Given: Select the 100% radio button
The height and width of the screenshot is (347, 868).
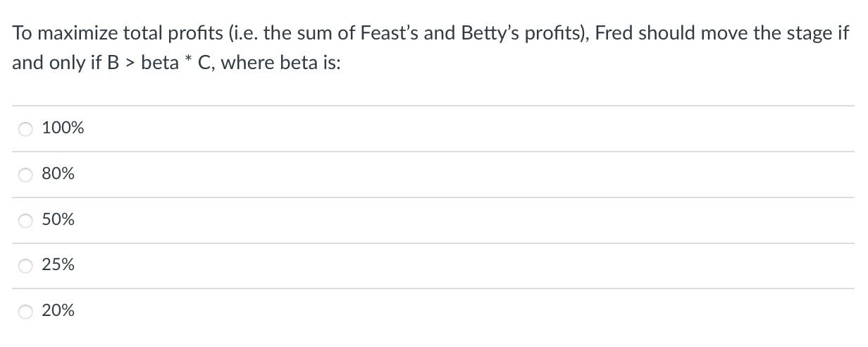Looking at the screenshot, I should click(26, 128).
